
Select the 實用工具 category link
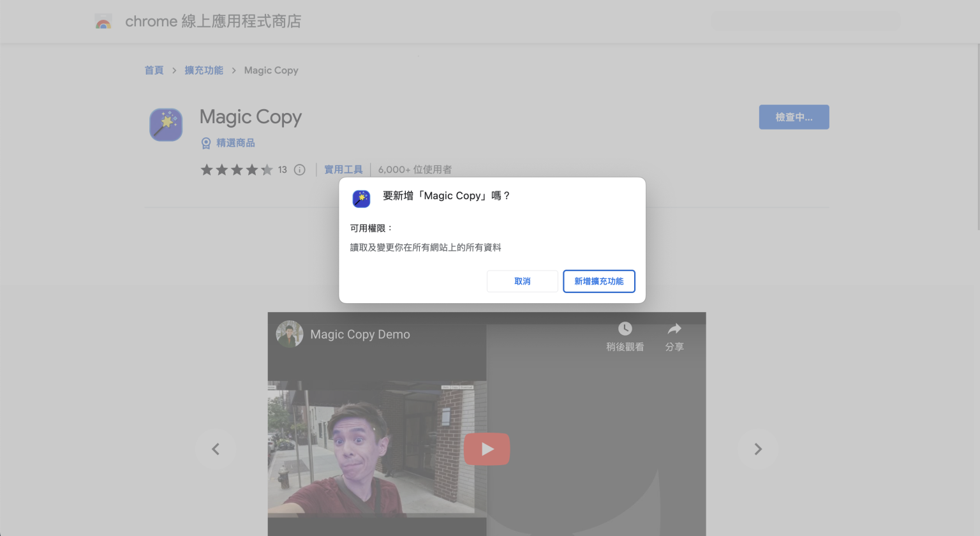(x=343, y=169)
